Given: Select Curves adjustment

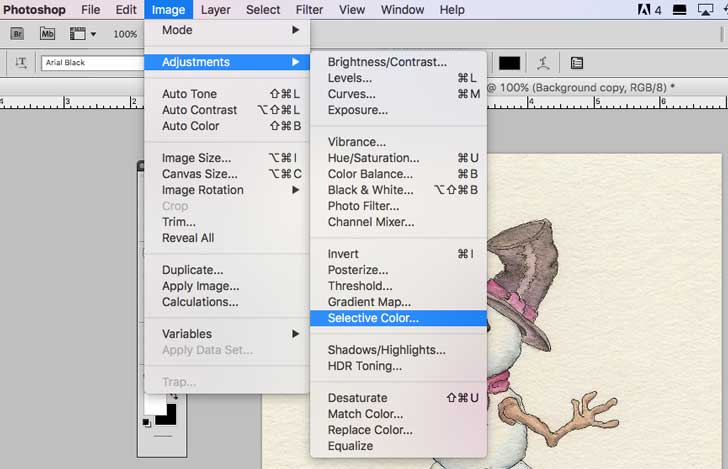Looking at the screenshot, I should point(398,94).
